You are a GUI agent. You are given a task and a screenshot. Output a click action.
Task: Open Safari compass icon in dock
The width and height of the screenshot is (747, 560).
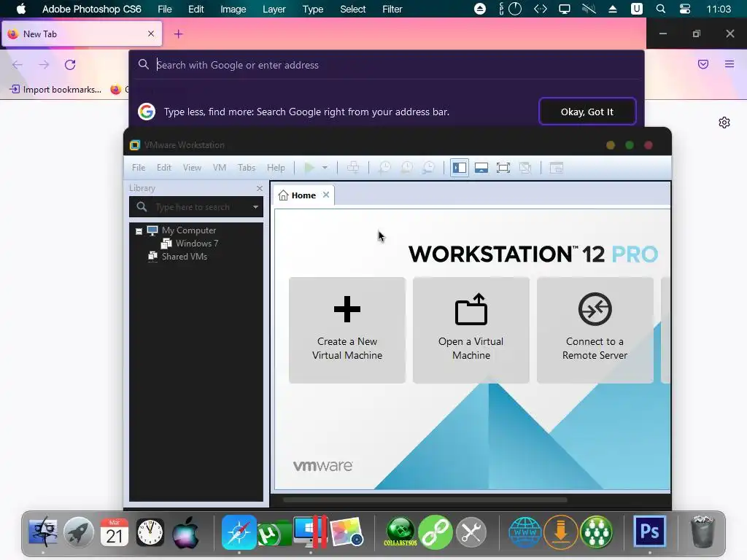(x=239, y=532)
